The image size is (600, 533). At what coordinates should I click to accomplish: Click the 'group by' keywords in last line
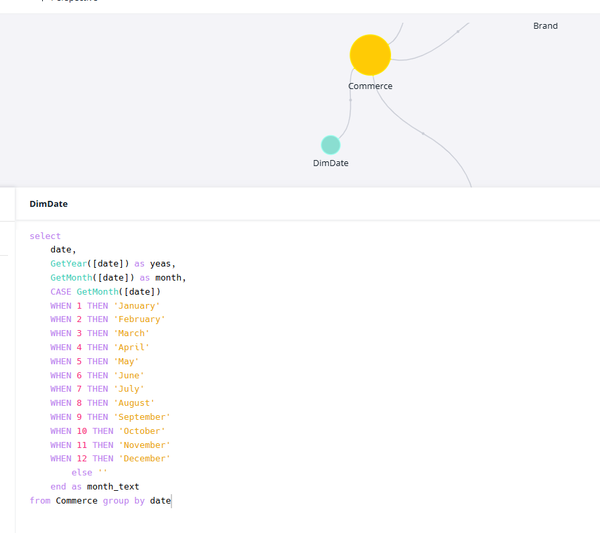click(x=123, y=501)
